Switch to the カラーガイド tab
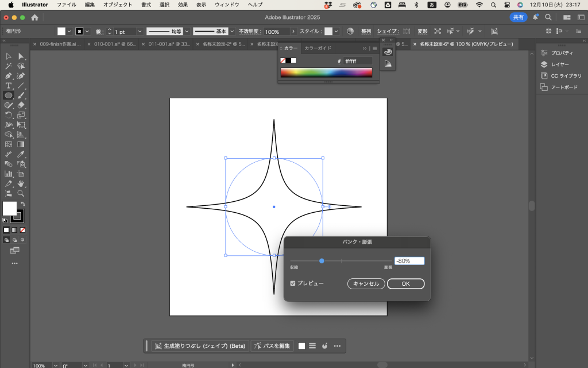 point(318,48)
